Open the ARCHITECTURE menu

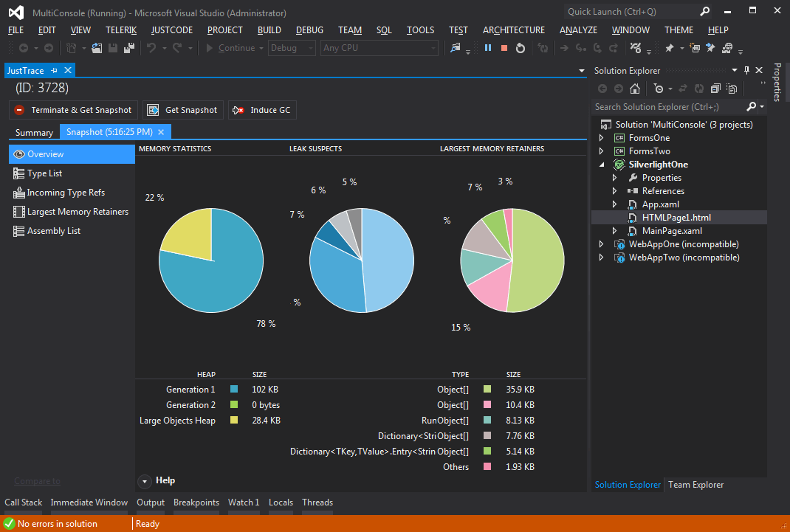513,30
